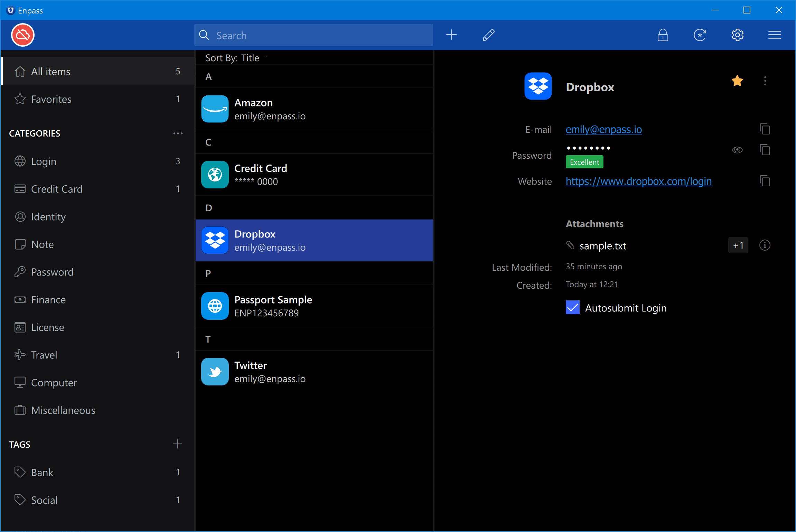Select the Favorites sidebar item
796x532 pixels.
pyautogui.click(x=51, y=99)
